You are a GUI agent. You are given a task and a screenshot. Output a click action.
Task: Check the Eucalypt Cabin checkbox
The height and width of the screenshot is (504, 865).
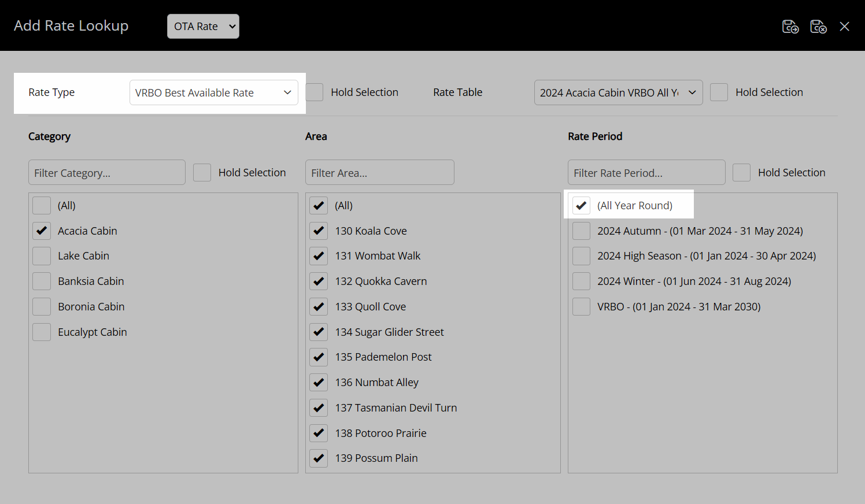(42, 332)
